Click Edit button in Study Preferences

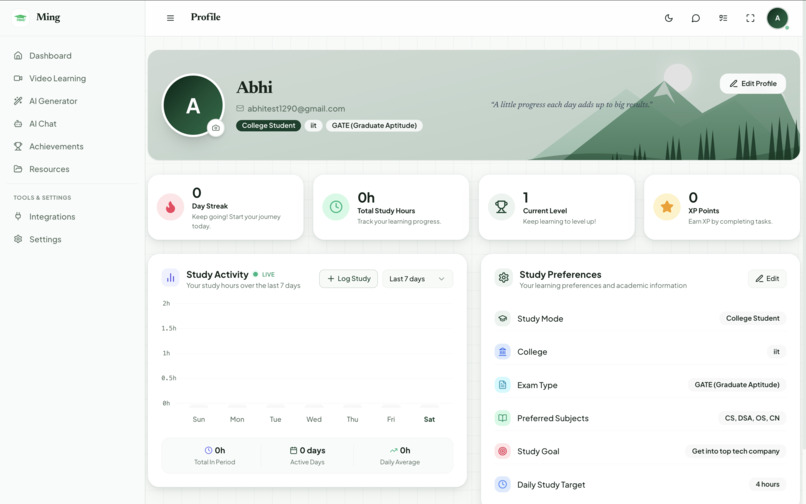[767, 279]
